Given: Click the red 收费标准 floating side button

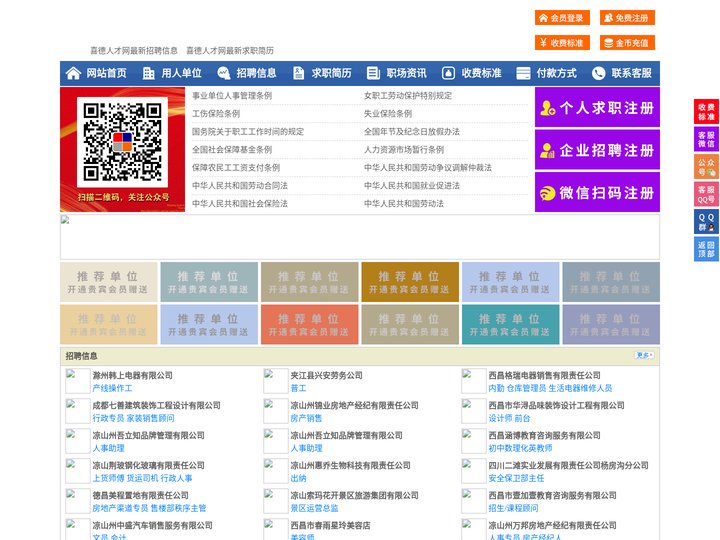Looking at the screenshot, I should pos(706,112).
